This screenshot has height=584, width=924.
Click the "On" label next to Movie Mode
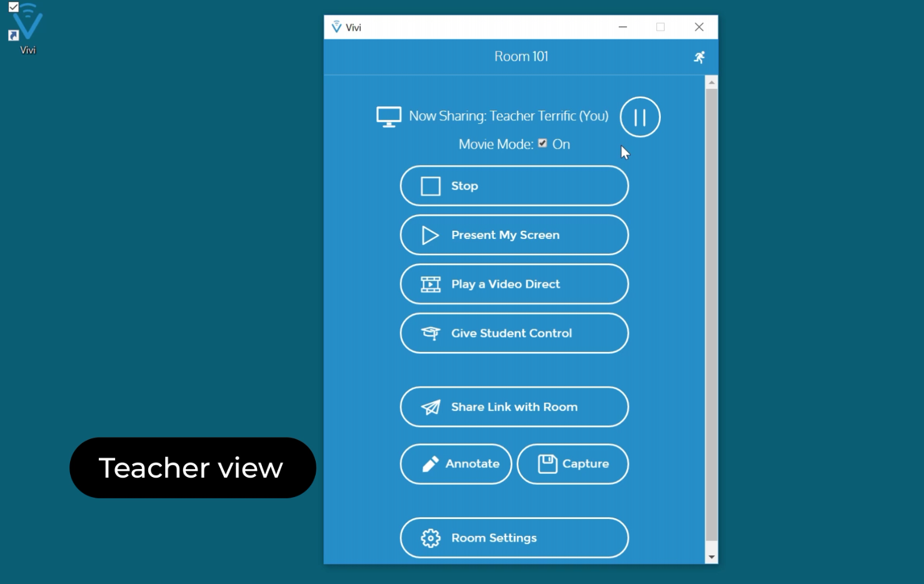[x=561, y=144]
